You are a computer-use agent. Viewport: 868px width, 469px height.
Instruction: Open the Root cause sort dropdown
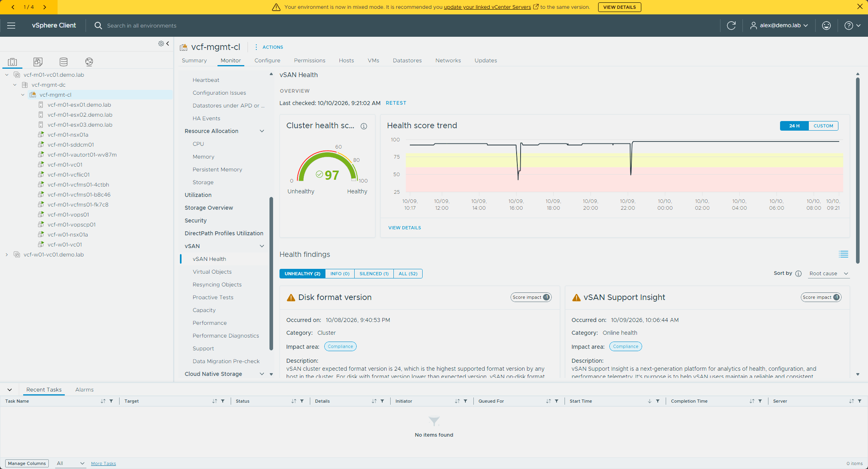coord(829,274)
